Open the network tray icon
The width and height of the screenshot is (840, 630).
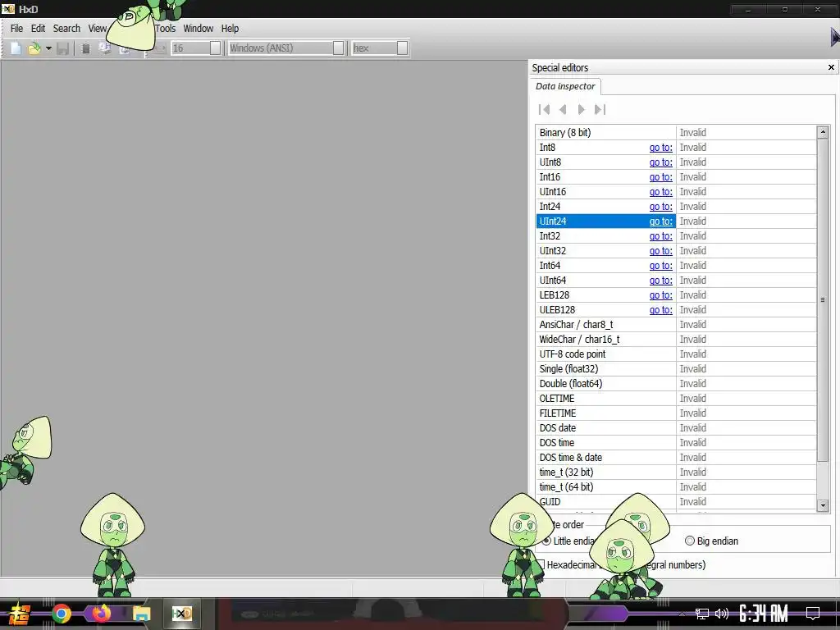click(702, 614)
